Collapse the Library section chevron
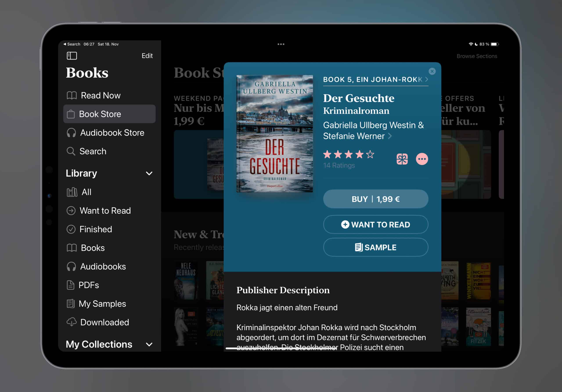The width and height of the screenshot is (562, 392). click(149, 173)
